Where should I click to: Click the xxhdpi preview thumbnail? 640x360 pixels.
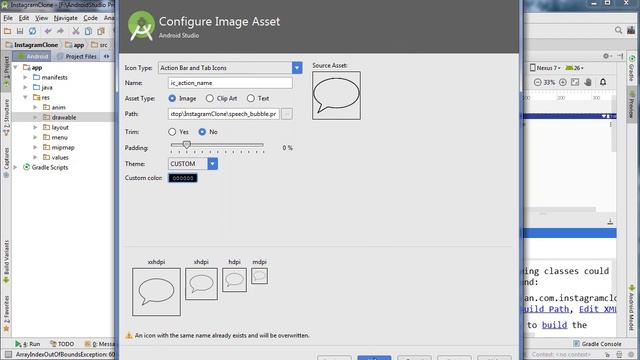click(156, 292)
